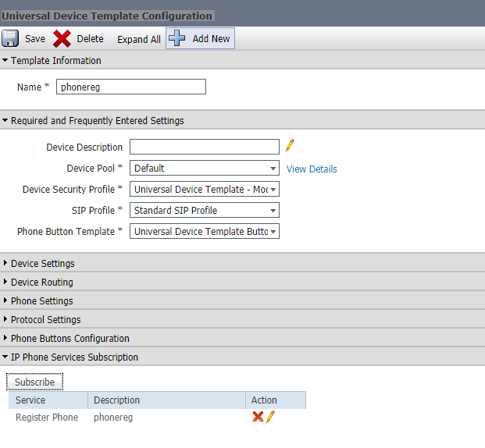Screen dimensions: 485x448
Task: Click the red Delete X icon
Action: point(62,39)
